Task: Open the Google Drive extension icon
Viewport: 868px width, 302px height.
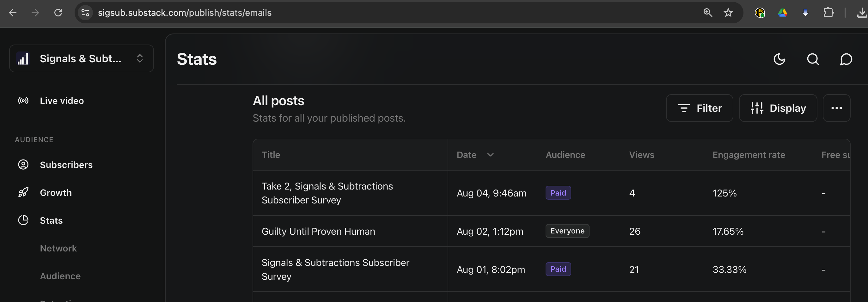Action: 782,13
